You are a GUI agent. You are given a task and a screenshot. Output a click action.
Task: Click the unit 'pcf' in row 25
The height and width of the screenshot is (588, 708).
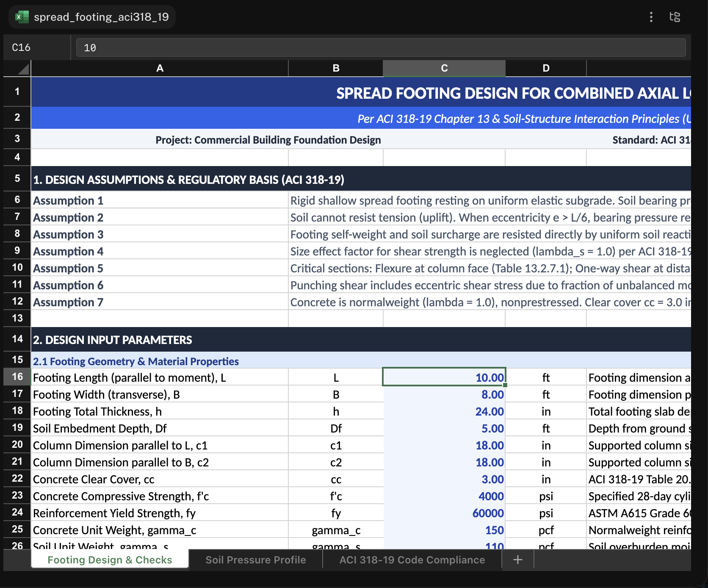click(x=546, y=530)
